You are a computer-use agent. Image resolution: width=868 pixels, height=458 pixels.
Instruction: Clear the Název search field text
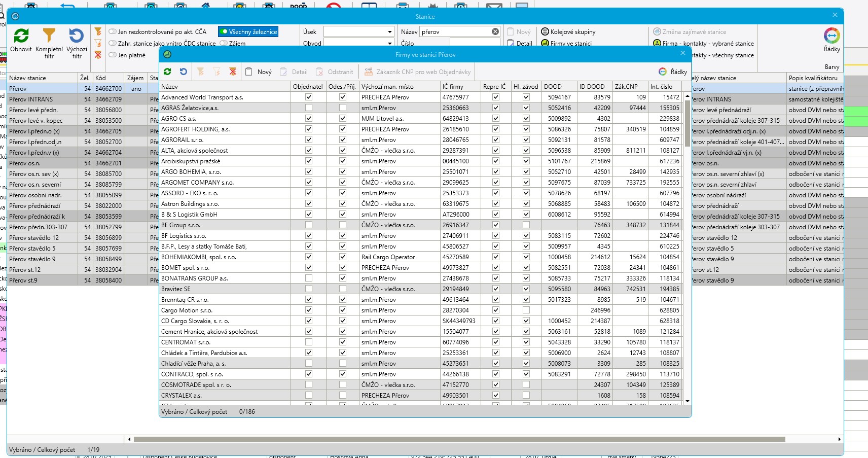(495, 31)
